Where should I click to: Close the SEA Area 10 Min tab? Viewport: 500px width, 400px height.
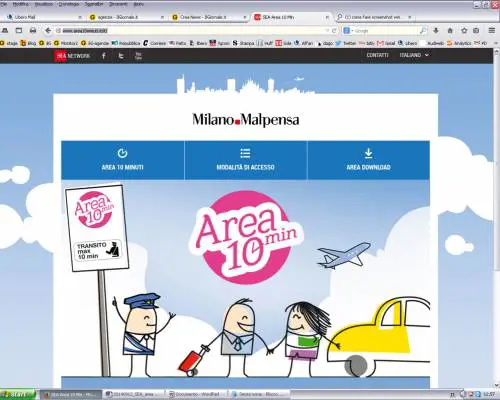point(327,17)
